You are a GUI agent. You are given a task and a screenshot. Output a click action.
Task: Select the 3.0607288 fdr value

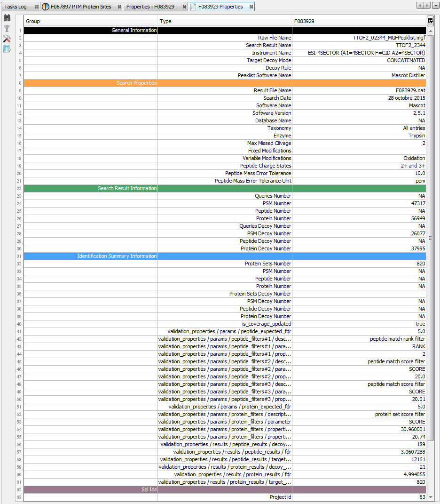359,452
